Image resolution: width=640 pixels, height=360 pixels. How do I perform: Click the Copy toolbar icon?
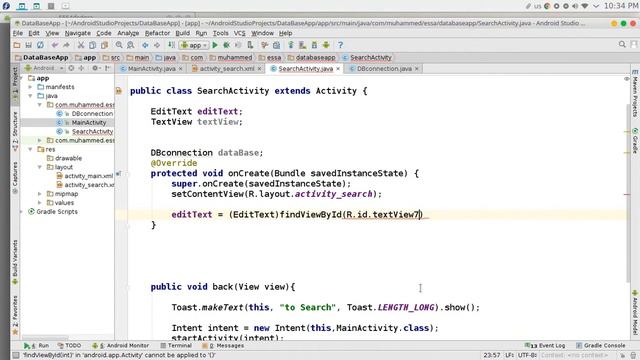[x=93, y=45]
